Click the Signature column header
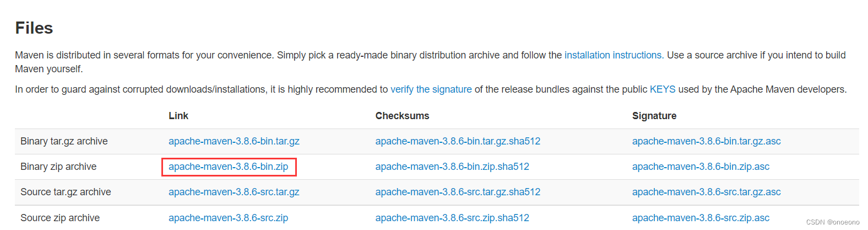The width and height of the screenshot is (868, 230). (654, 116)
